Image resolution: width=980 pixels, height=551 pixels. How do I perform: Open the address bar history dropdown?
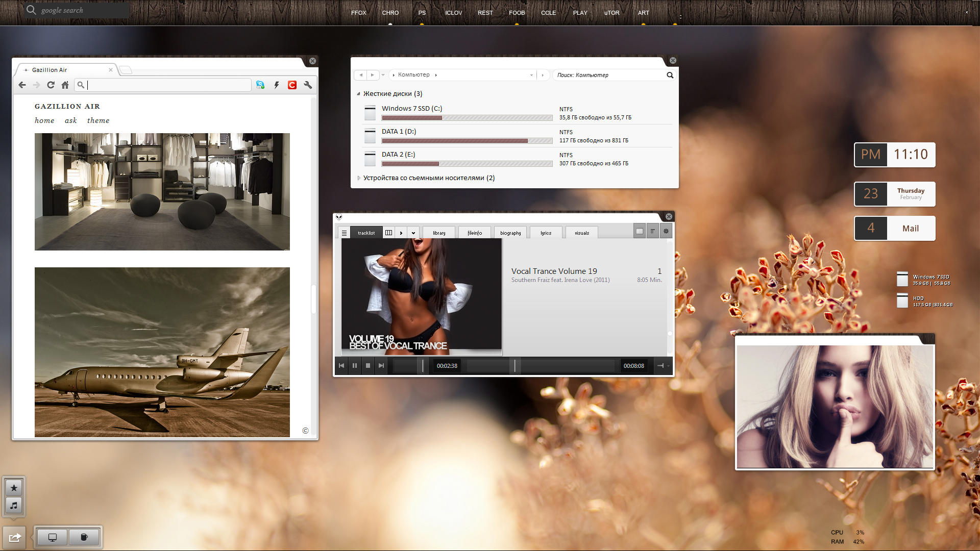(531, 75)
